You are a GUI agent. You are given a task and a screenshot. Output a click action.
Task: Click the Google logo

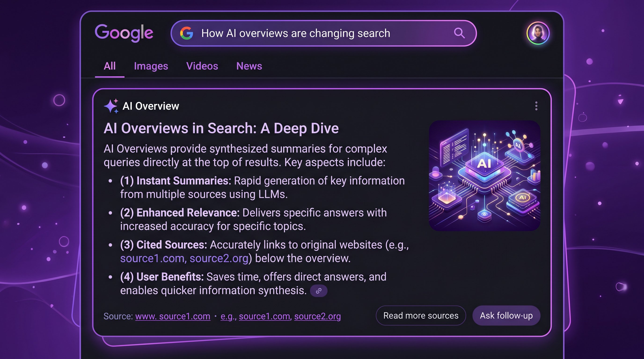tap(124, 33)
